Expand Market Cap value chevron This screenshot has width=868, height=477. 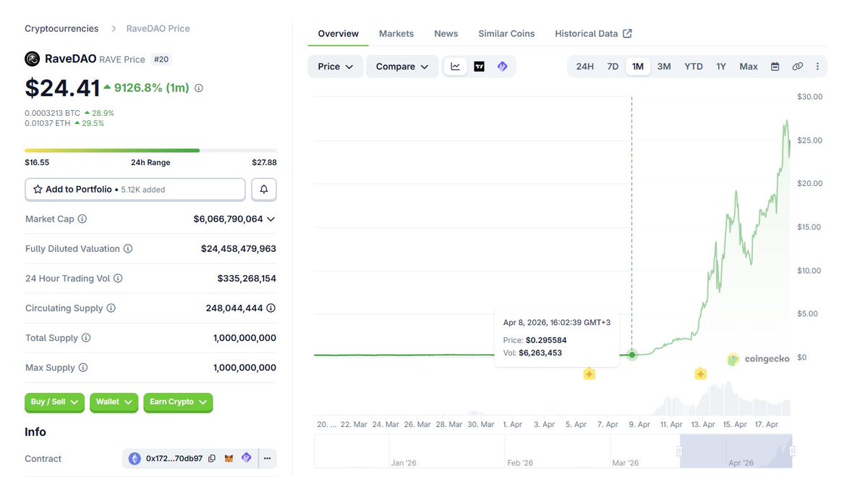pos(271,219)
